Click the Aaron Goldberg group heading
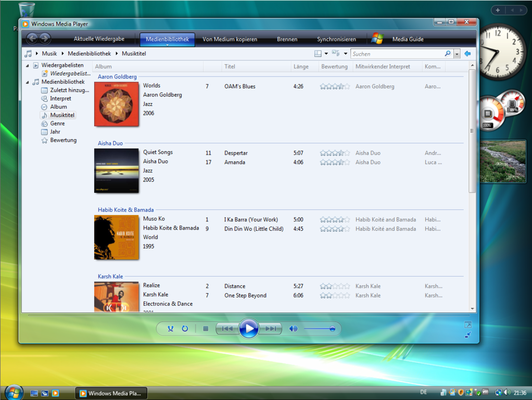This screenshot has width=532, height=400. point(117,77)
